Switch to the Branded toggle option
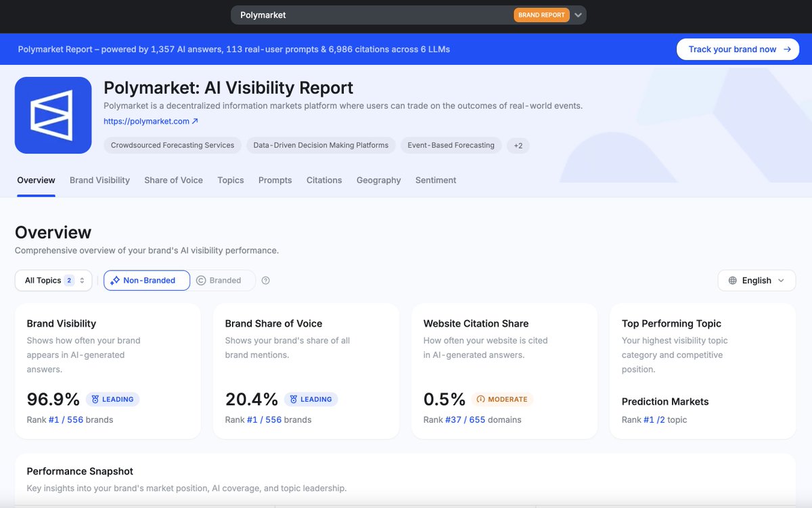The width and height of the screenshot is (812, 508). (219, 280)
